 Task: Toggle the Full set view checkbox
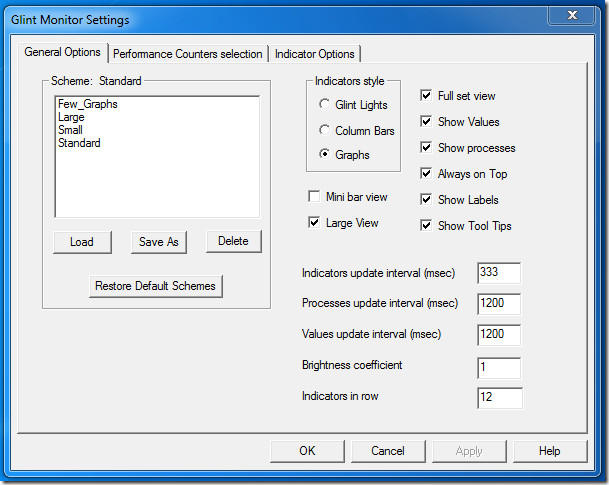427,96
